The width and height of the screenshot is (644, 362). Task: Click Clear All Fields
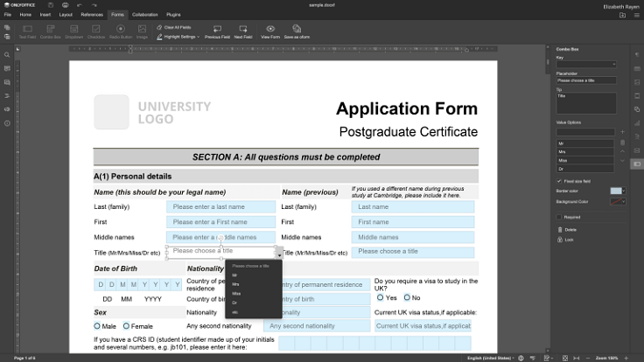tap(178, 27)
